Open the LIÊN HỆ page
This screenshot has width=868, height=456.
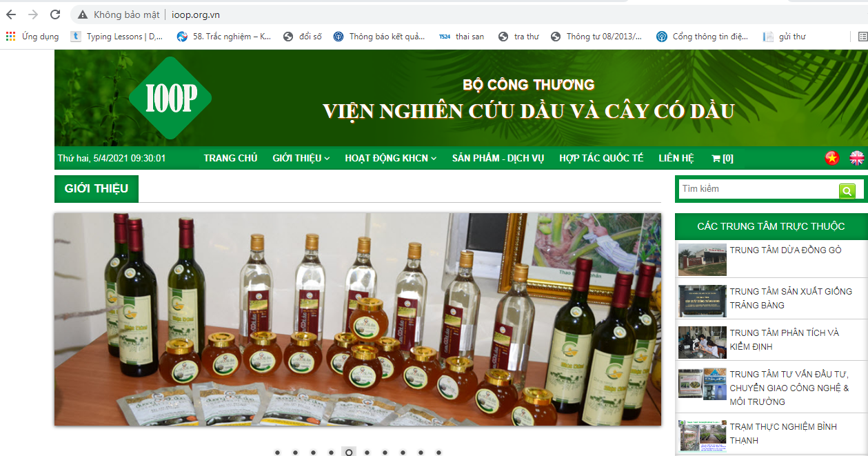(676, 158)
